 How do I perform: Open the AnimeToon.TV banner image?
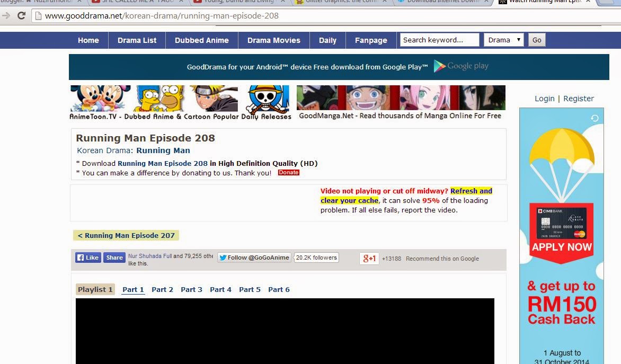coord(180,103)
